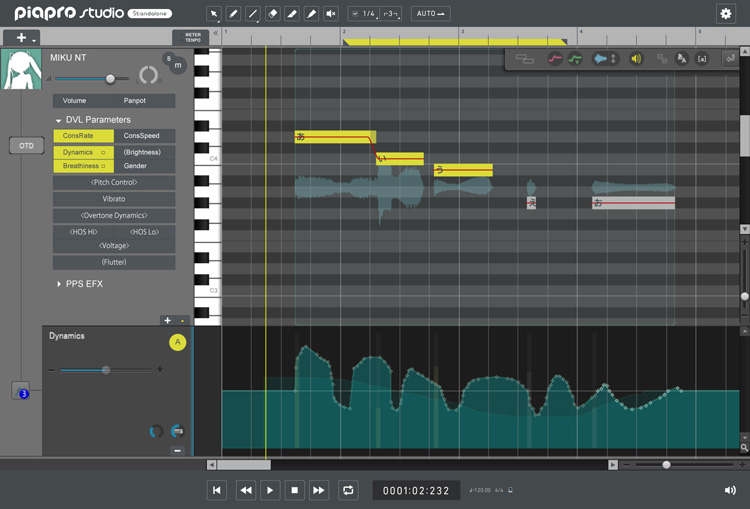750x509 pixels.
Task: Open the Overtone Dynamics parameter
Action: [x=114, y=215]
